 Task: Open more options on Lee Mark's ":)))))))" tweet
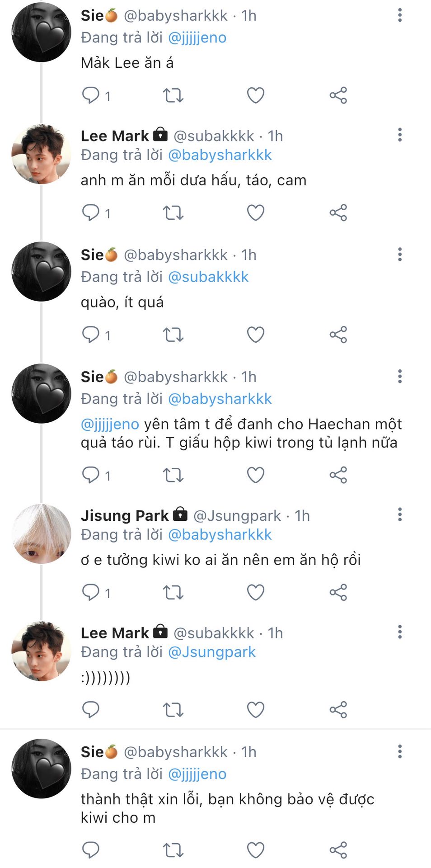(x=400, y=632)
